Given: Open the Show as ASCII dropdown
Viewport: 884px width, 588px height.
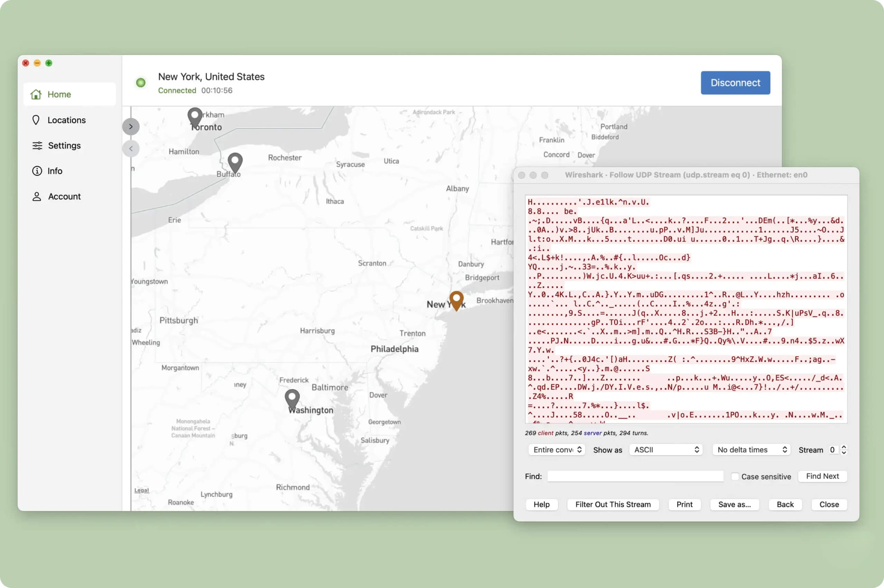Looking at the screenshot, I should coord(666,450).
